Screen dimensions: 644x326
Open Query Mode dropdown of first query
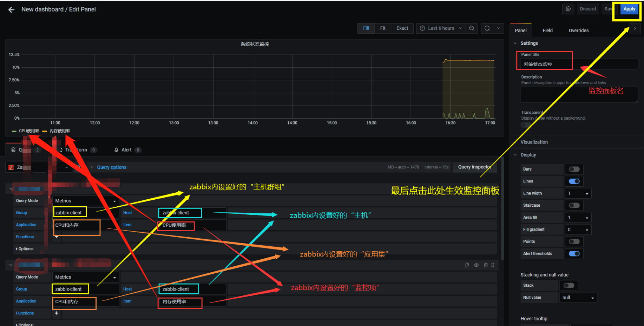[85, 201]
